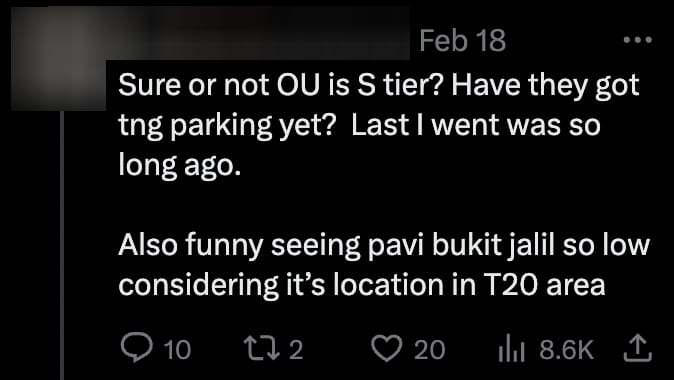The image size is (674, 380).
Task: Click the 'long ago.' text line
Action: click(x=178, y=166)
